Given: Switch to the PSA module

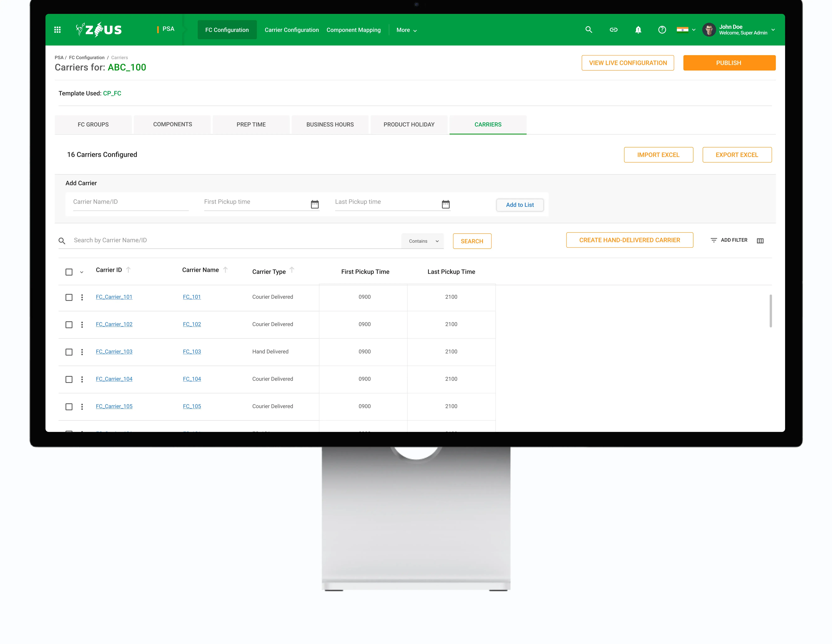Looking at the screenshot, I should point(168,29).
